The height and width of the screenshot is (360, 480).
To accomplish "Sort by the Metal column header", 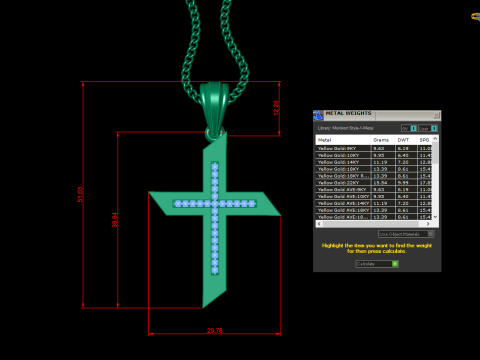I will pos(343,140).
